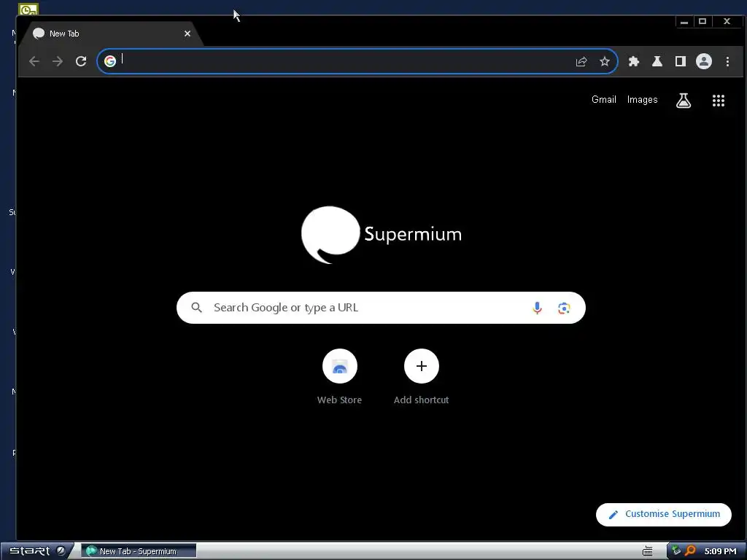The image size is (747, 560).
Task: Open the Images link
Action: click(x=642, y=99)
